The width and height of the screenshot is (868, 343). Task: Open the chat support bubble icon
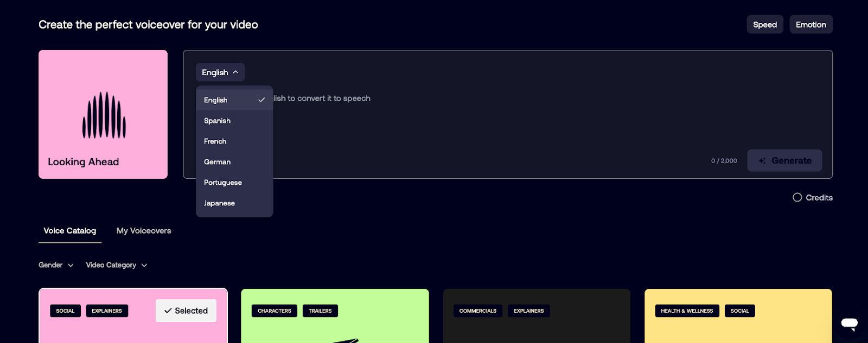849,323
